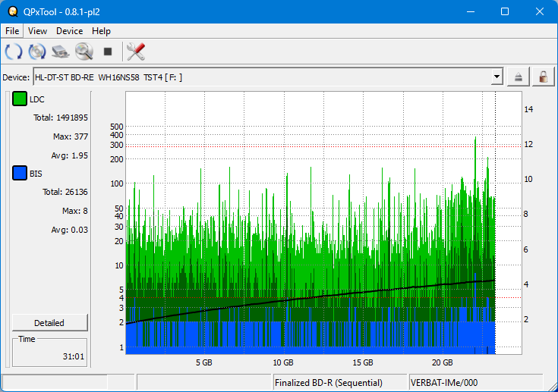The height and width of the screenshot is (392, 558).
Task: Open the View menu
Action: click(37, 31)
